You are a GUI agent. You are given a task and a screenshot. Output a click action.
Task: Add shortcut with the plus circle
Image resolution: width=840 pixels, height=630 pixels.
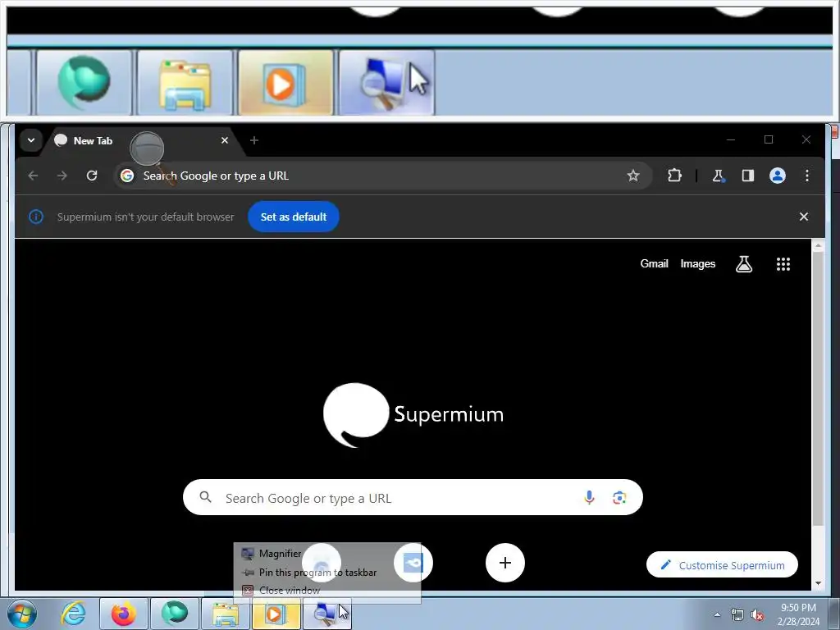(x=504, y=563)
